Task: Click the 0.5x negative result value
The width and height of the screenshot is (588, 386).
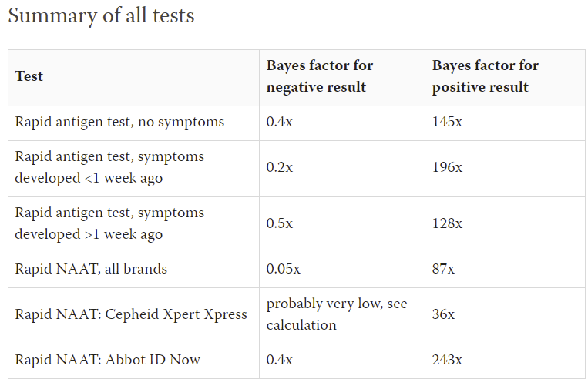Action: (x=279, y=223)
